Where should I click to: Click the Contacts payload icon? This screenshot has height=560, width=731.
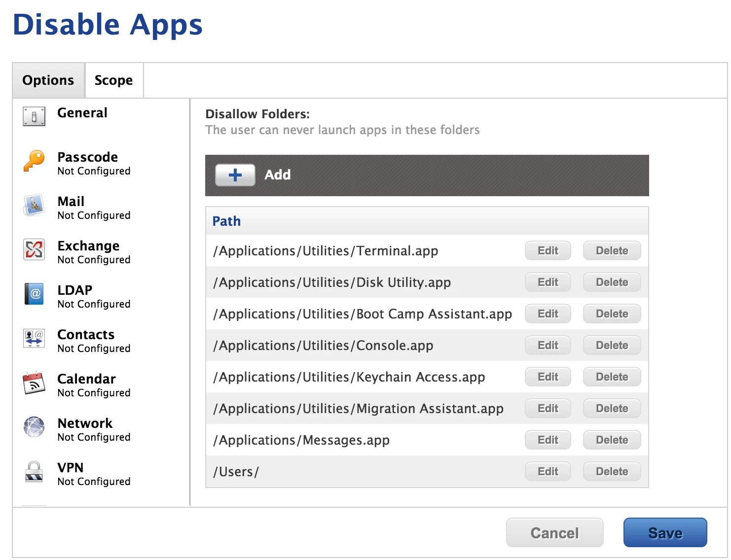tap(34, 338)
